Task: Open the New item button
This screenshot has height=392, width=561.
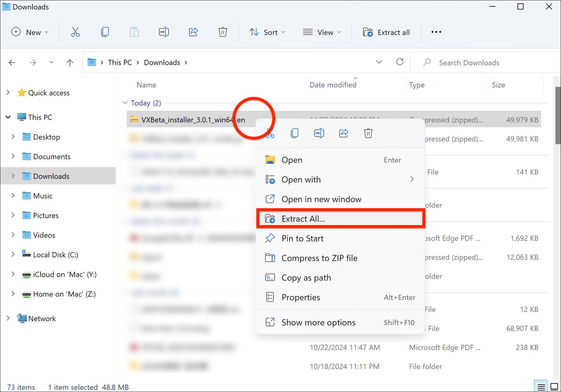Action: 30,32
